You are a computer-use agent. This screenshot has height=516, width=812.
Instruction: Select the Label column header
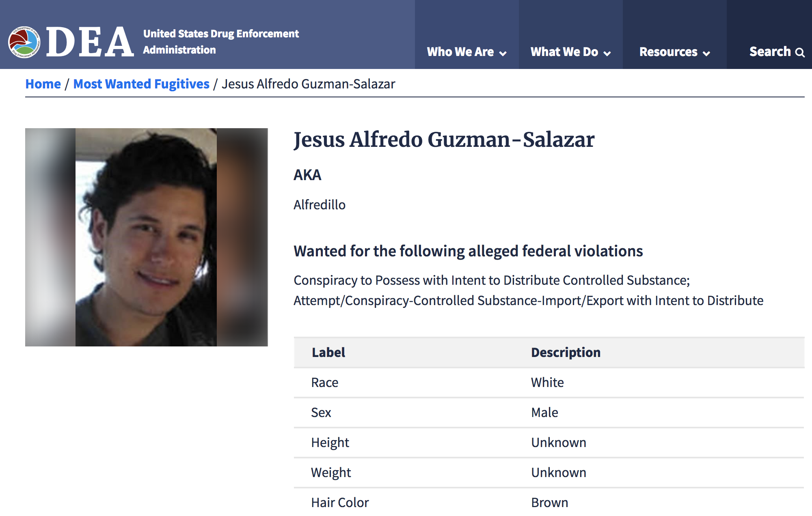click(328, 352)
